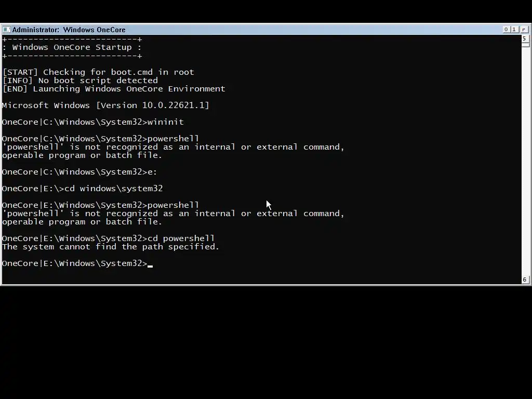The width and height of the screenshot is (532, 399).
Task: Click the "Administrator: Windows OneCore" title text
Action: pyautogui.click(x=69, y=30)
